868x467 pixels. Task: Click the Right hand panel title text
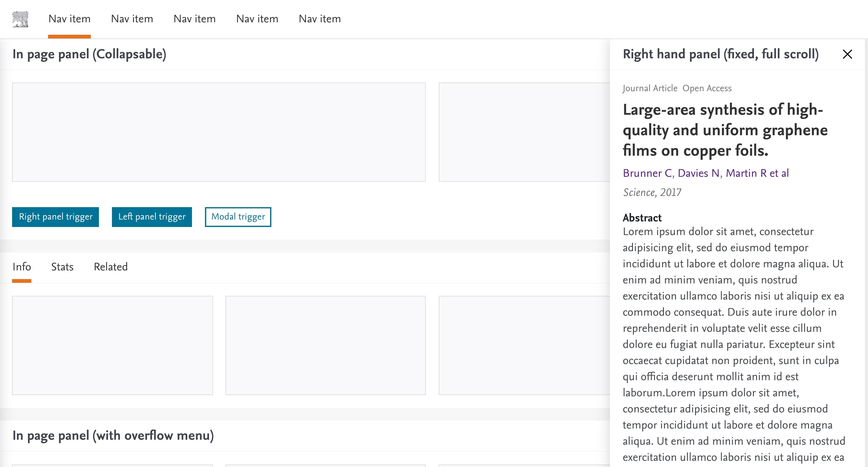pos(720,54)
